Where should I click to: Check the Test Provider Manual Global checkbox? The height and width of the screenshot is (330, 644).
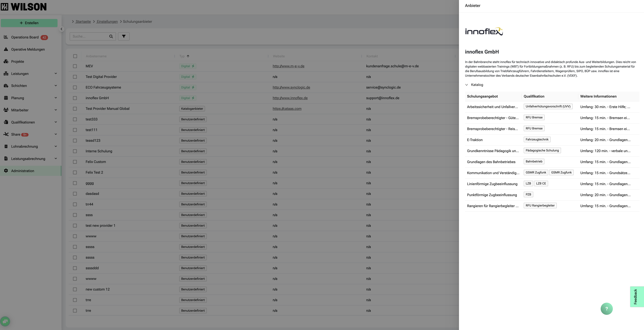point(75,109)
